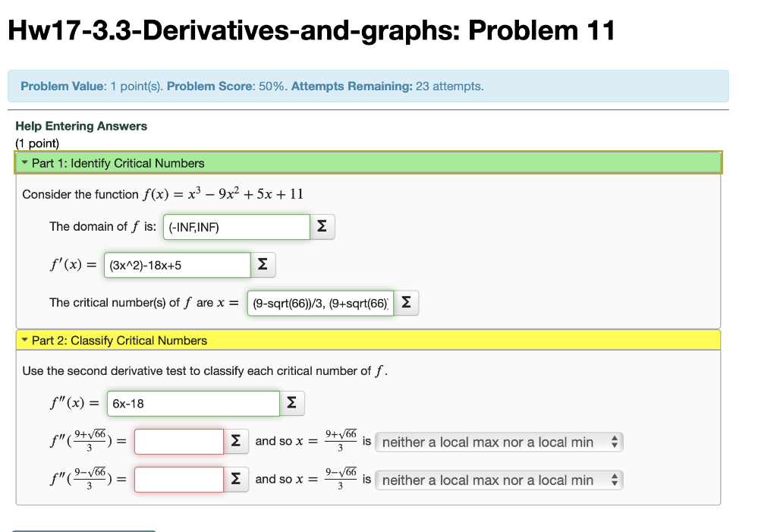
Task: Click the empty f''((9-√66)/3) answer box
Action: click(178, 479)
